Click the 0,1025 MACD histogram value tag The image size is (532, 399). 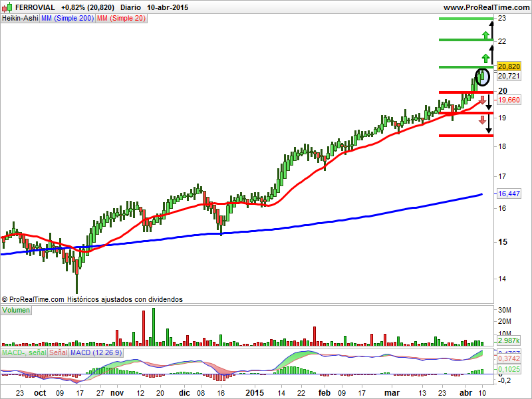[509, 369]
